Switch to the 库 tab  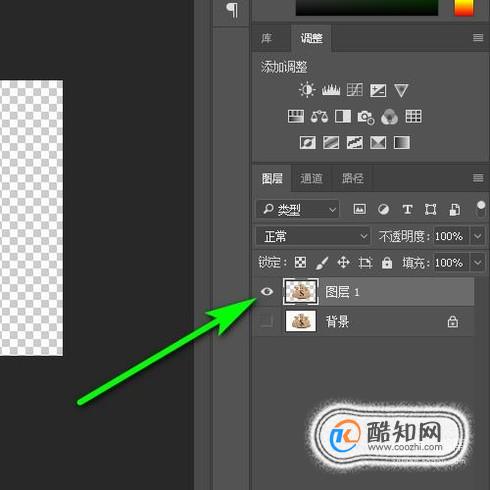point(266,38)
